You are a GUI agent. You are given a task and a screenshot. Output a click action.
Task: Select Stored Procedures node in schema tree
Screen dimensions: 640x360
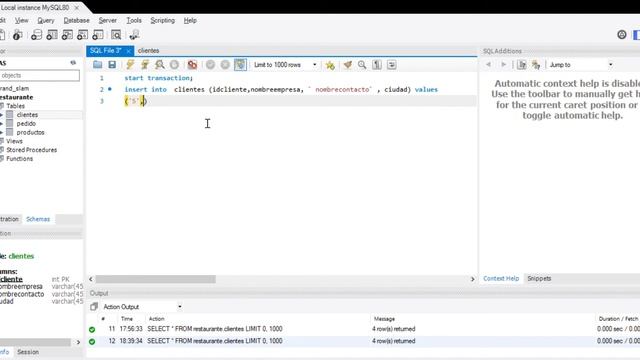(x=31, y=150)
